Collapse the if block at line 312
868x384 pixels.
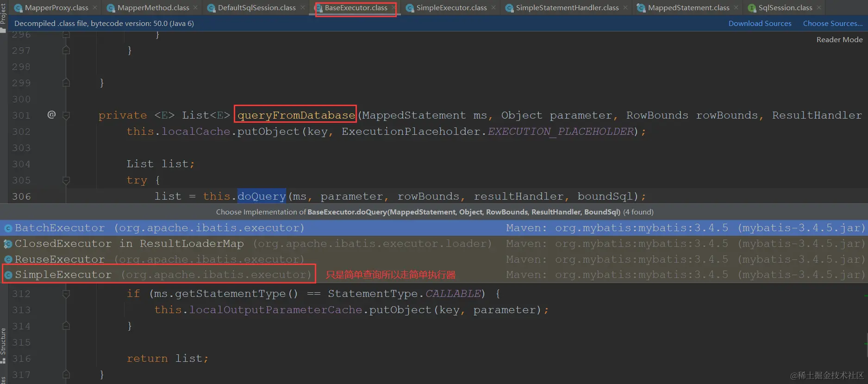pos(66,294)
